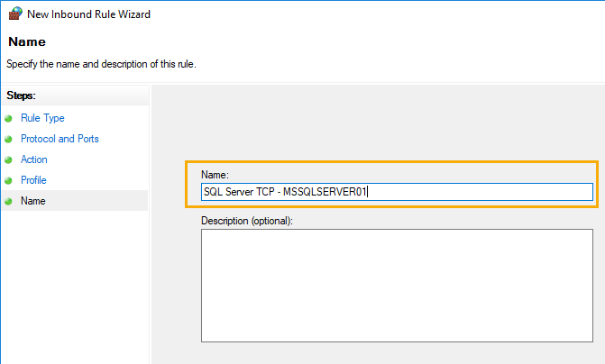Click the green bullet beside Profile step
The width and height of the screenshot is (605, 364).
click(9, 180)
